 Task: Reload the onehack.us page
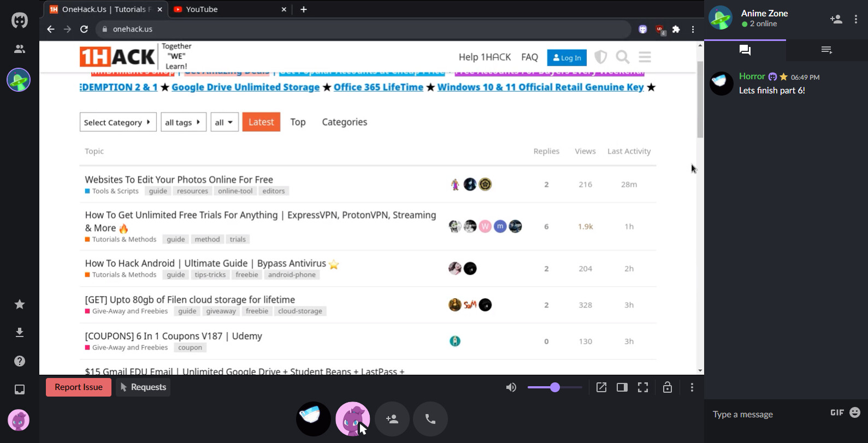[x=84, y=29]
